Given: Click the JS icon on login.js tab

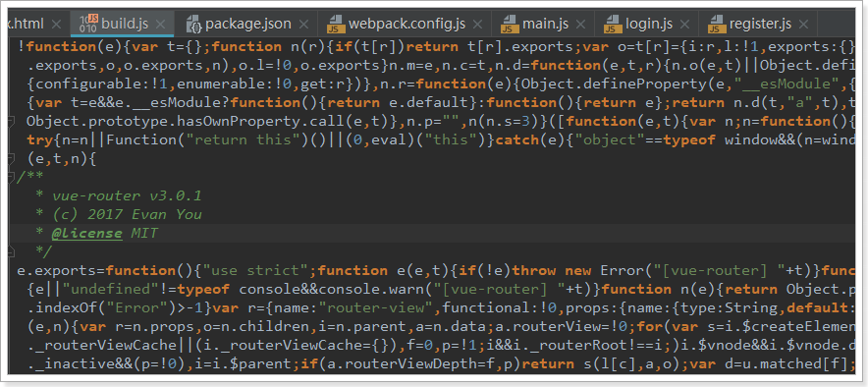Looking at the screenshot, I should point(612,25).
